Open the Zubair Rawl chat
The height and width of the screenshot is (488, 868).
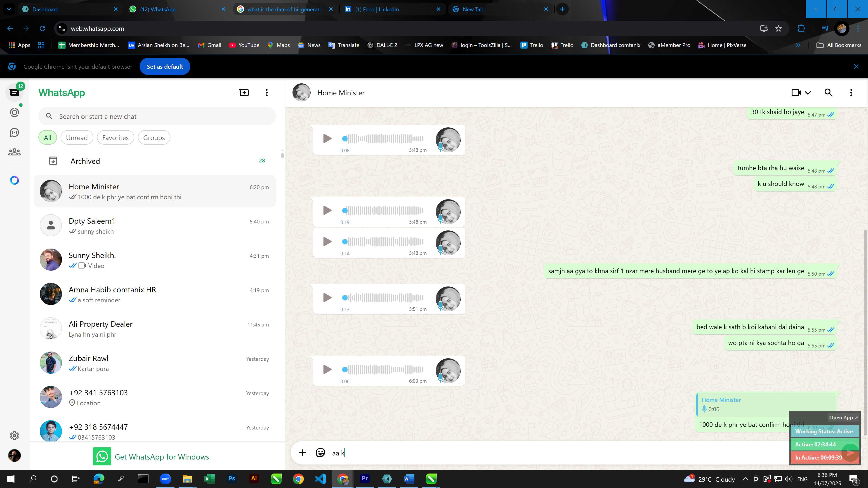pyautogui.click(x=155, y=363)
